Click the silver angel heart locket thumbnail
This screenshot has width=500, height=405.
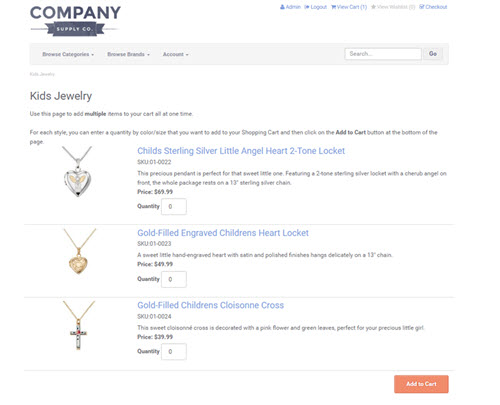coord(77,172)
